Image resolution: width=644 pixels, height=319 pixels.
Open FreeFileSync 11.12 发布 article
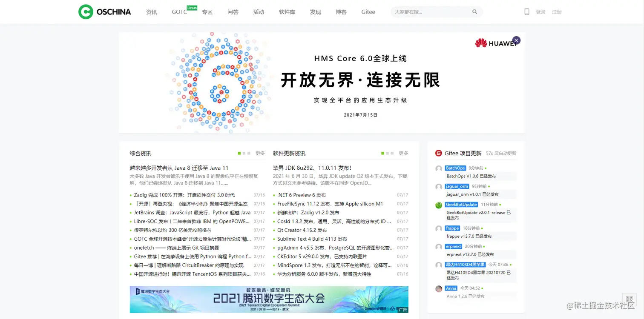coord(330,204)
